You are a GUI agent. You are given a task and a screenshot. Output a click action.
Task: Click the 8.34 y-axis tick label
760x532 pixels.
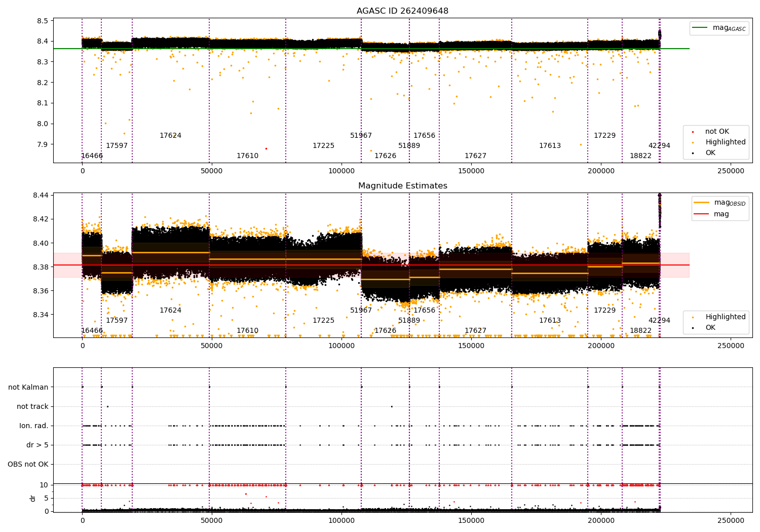pos(41,315)
